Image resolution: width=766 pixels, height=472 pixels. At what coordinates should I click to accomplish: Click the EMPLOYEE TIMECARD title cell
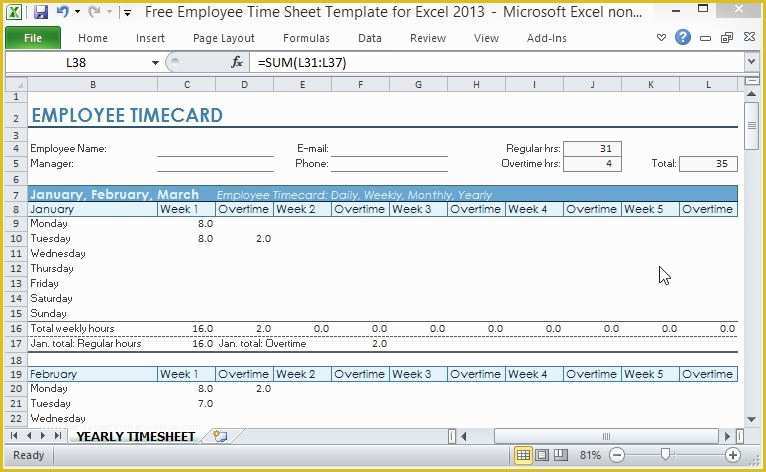coord(127,115)
